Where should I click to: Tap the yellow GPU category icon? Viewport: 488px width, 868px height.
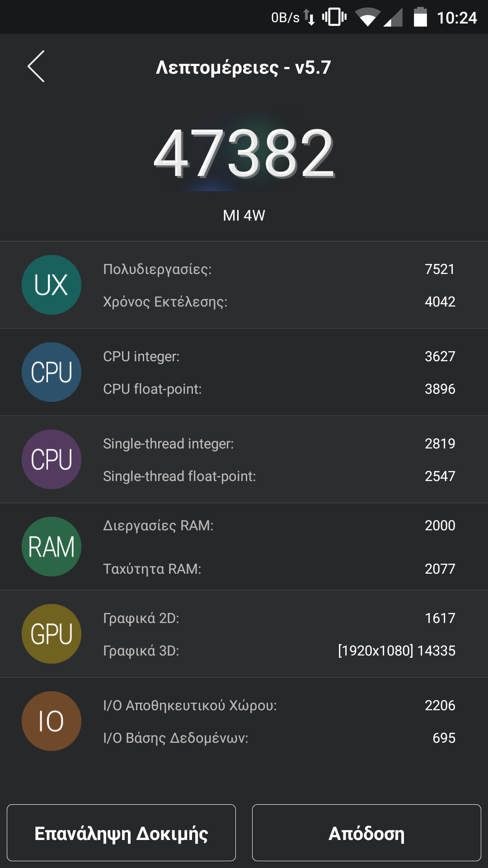click(x=52, y=634)
